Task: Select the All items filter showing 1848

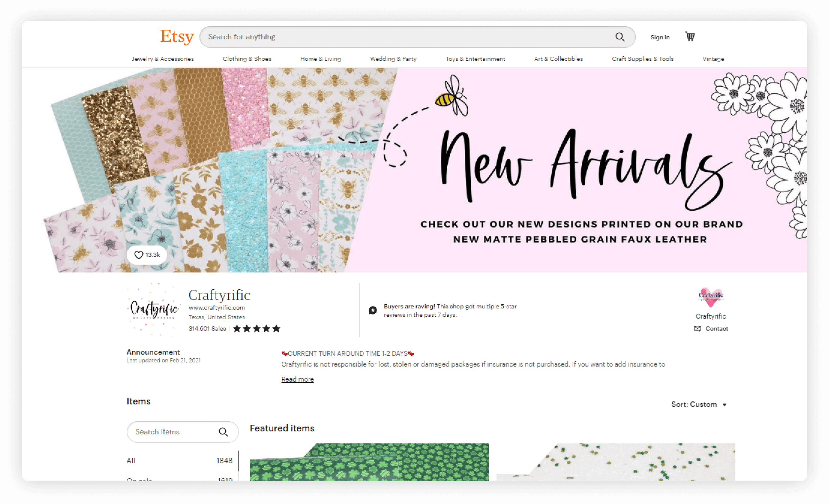Action: click(x=180, y=460)
